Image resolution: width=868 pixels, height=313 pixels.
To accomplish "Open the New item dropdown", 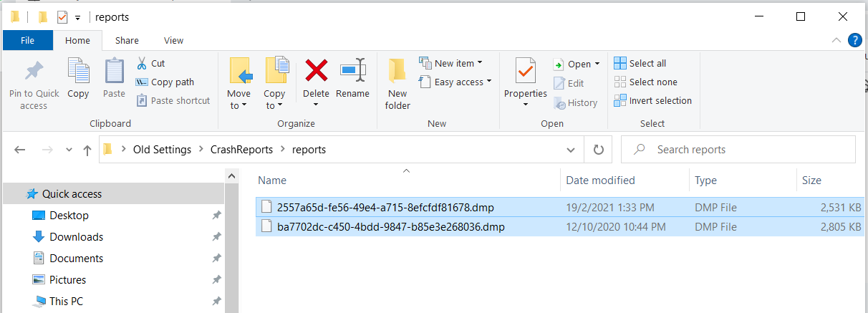I will coord(450,63).
